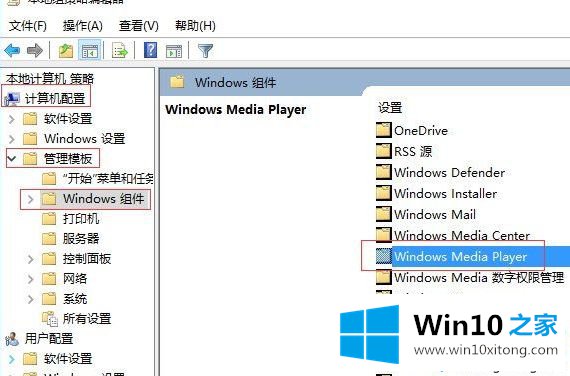Select 服务器 in the tree
The image size is (570, 376).
81,239
